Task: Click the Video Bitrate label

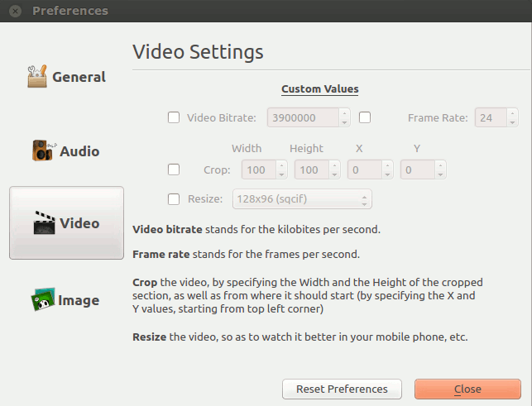Action: click(x=222, y=117)
